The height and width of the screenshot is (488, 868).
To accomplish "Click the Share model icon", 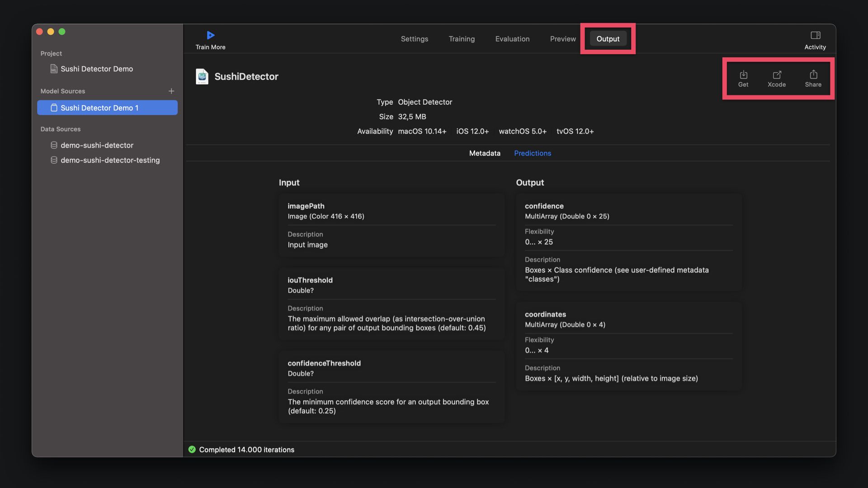I will pyautogui.click(x=813, y=75).
